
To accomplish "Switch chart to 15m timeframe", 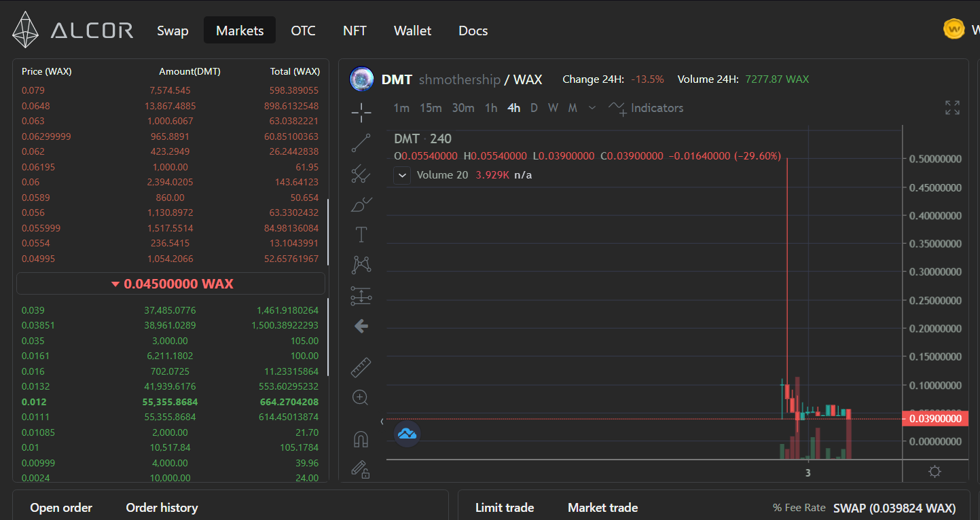I will coord(431,108).
